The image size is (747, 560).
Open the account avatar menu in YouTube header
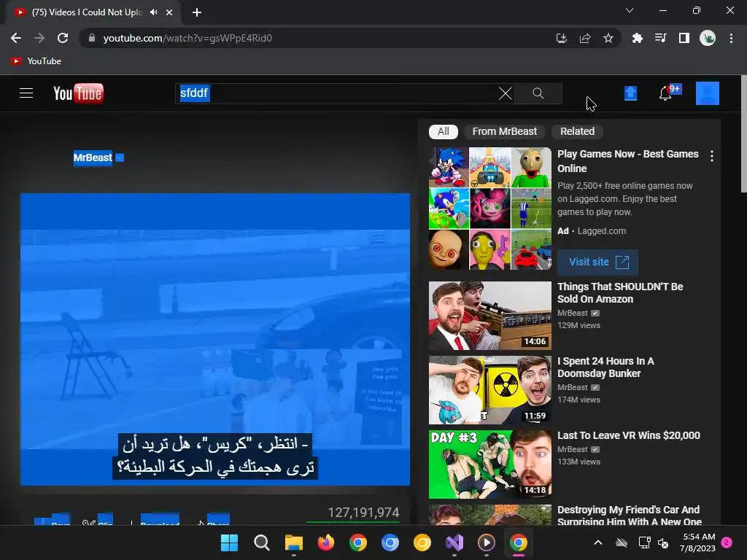[x=707, y=93]
